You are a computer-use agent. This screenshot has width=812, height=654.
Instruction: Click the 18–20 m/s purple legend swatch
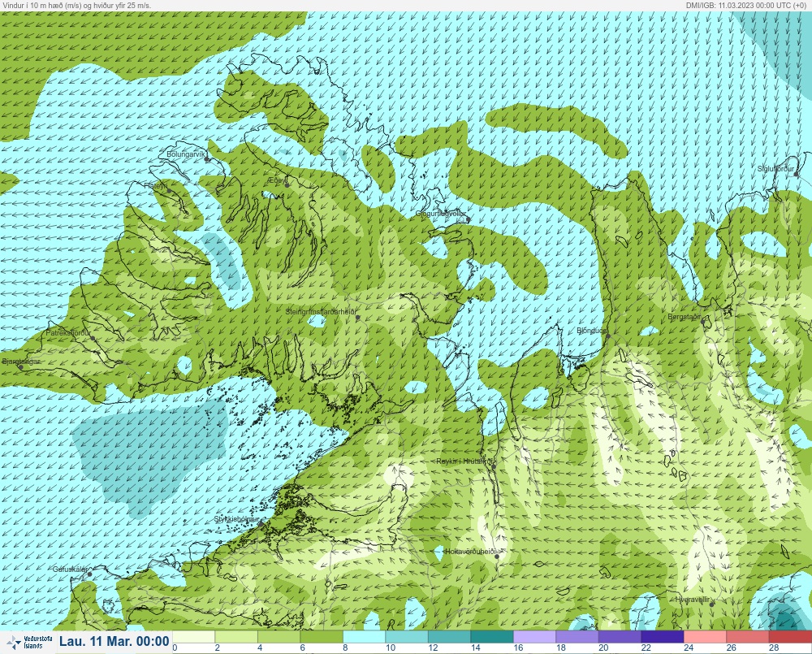(x=577, y=636)
